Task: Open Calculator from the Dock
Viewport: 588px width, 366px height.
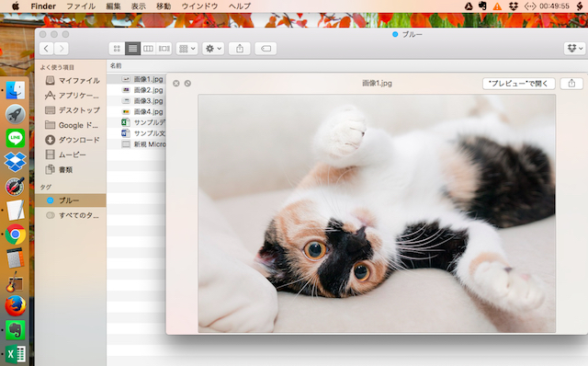Action: click(16, 258)
